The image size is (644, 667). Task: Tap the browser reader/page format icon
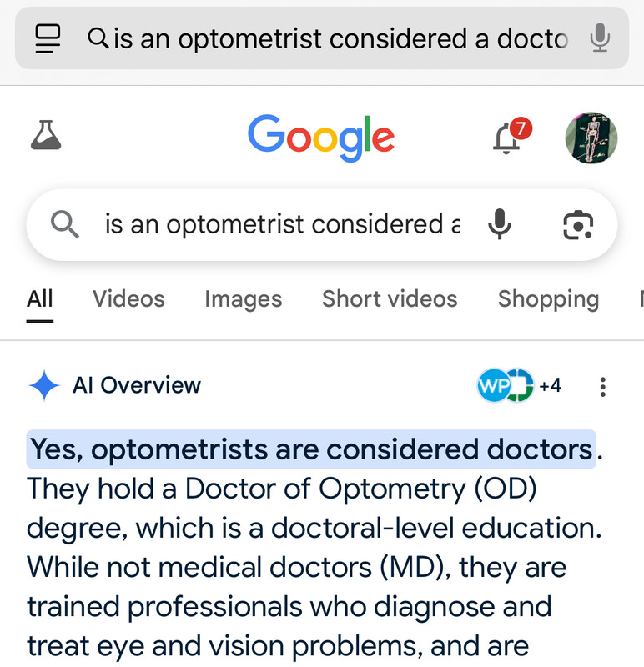click(x=48, y=38)
